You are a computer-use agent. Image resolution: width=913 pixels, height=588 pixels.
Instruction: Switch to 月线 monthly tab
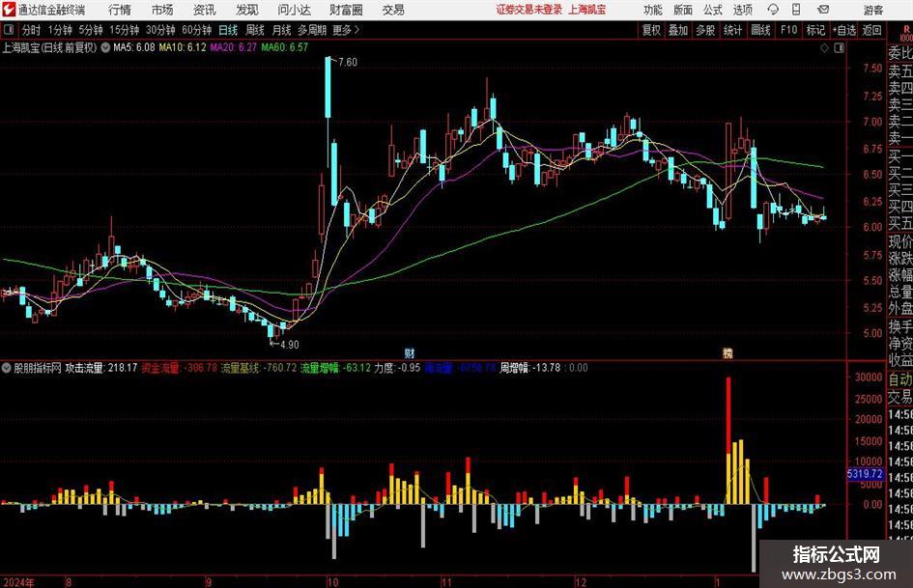coord(281,30)
